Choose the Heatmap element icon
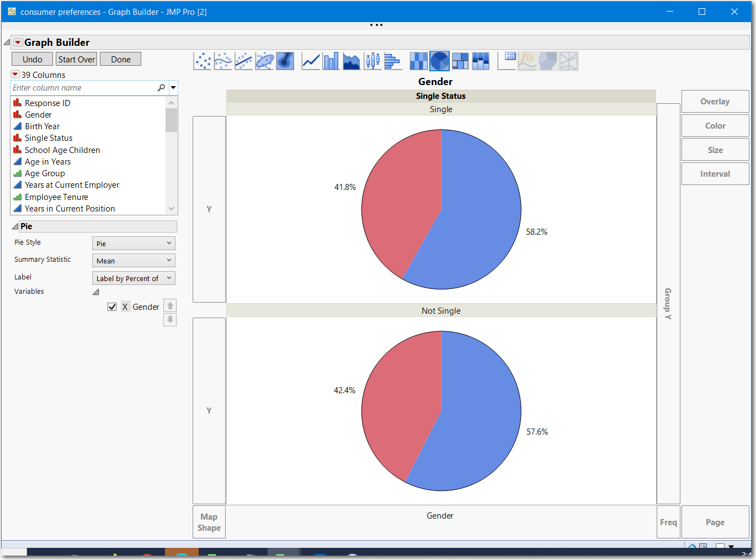Image resolution: width=756 pixels, height=560 pixels. 418,61
